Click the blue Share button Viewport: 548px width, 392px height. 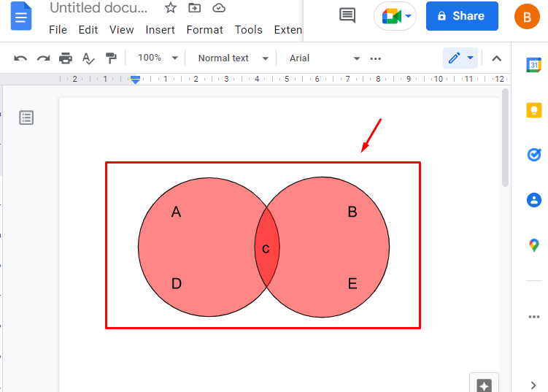(x=462, y=16)
